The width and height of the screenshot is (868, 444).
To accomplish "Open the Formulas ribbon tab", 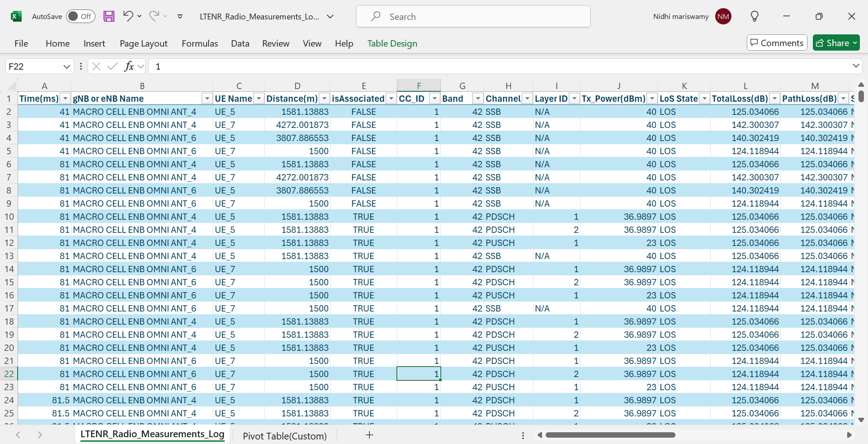I will pos(199,43).
